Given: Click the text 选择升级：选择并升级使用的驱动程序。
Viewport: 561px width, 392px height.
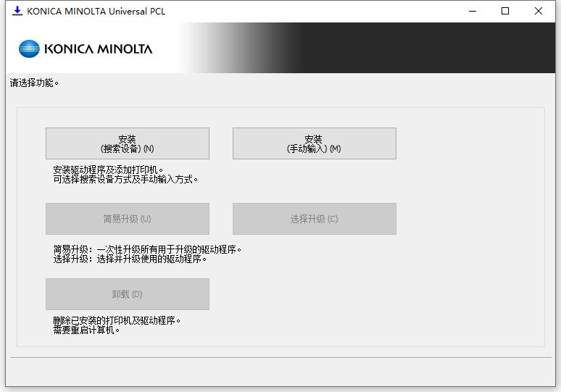Looking at the screenshot, I should coord(130,259).
